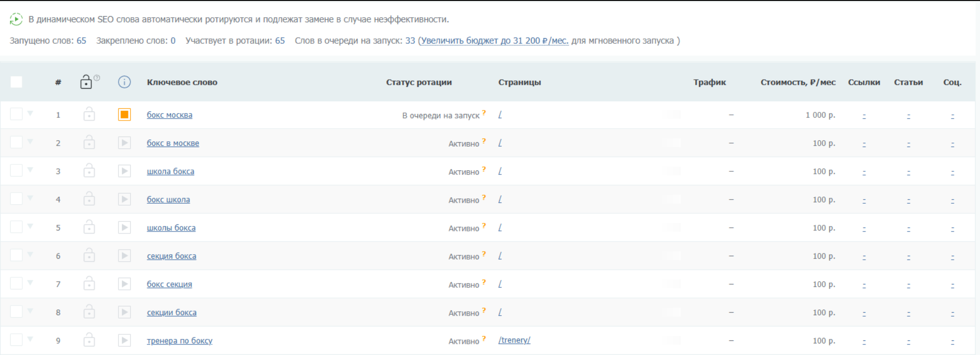Screen dimensions: 980x355
Task: Click the play icon in секции бокса row
Action: click(x=124, y=312)
